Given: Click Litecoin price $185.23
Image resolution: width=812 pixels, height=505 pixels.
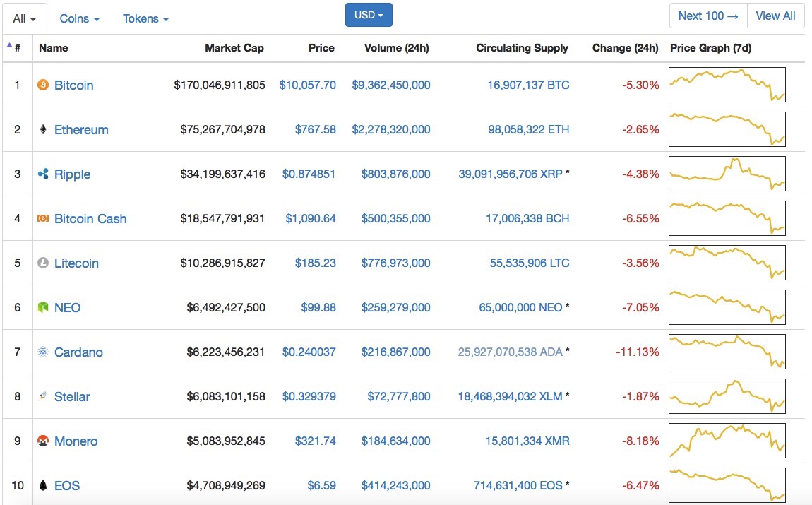Looking at the screenshot, I should point(316,263).
